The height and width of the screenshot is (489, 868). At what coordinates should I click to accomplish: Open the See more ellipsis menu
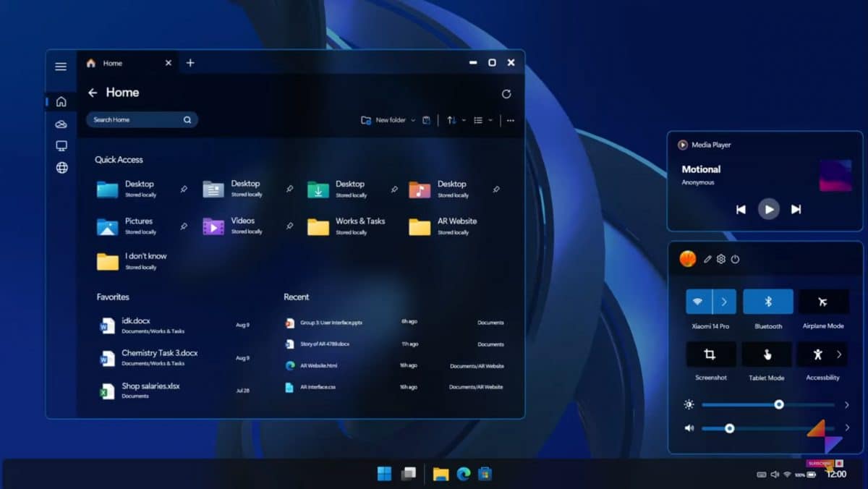pyautogui.click(x=510, y=120)
